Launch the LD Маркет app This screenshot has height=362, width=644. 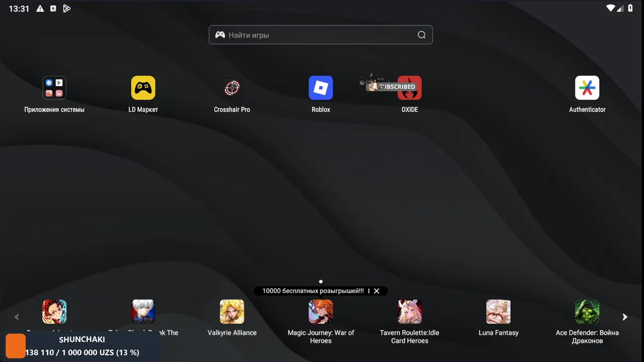(143, 88)
